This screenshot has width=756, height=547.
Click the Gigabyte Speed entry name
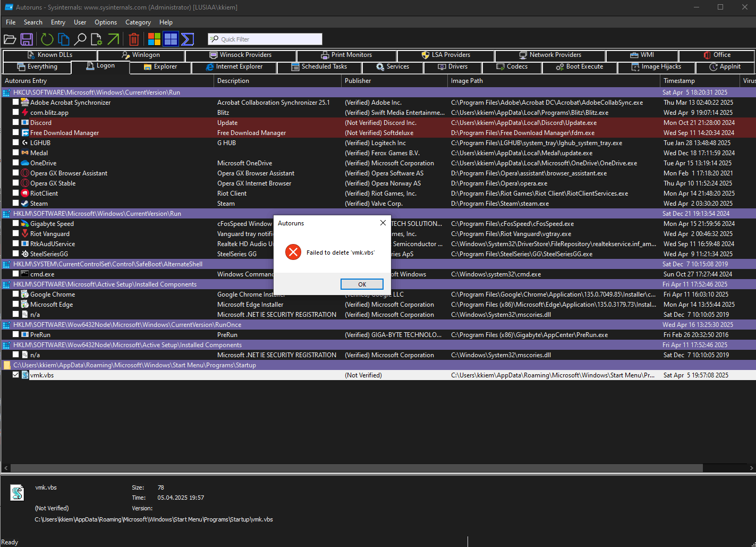click(x=52, y=224)
